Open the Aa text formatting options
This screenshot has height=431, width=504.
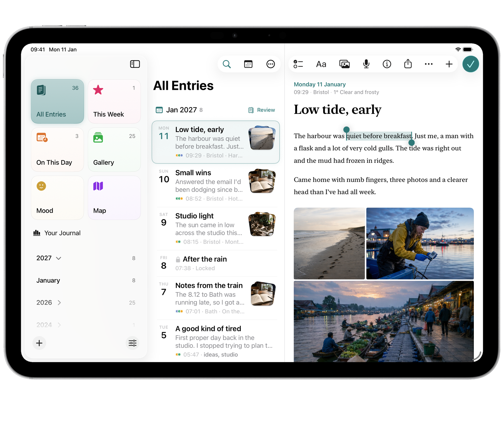(321, 64)
